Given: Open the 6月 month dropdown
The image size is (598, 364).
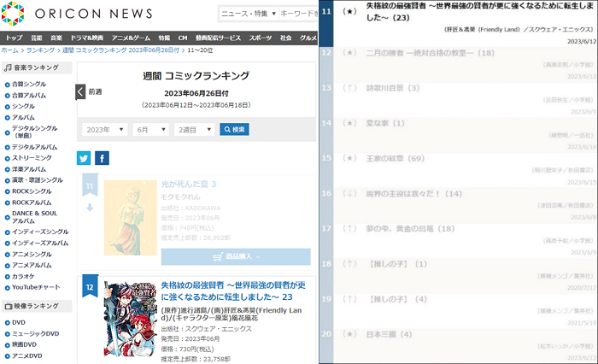Looking at the screenshot, I should coord(151,129).
